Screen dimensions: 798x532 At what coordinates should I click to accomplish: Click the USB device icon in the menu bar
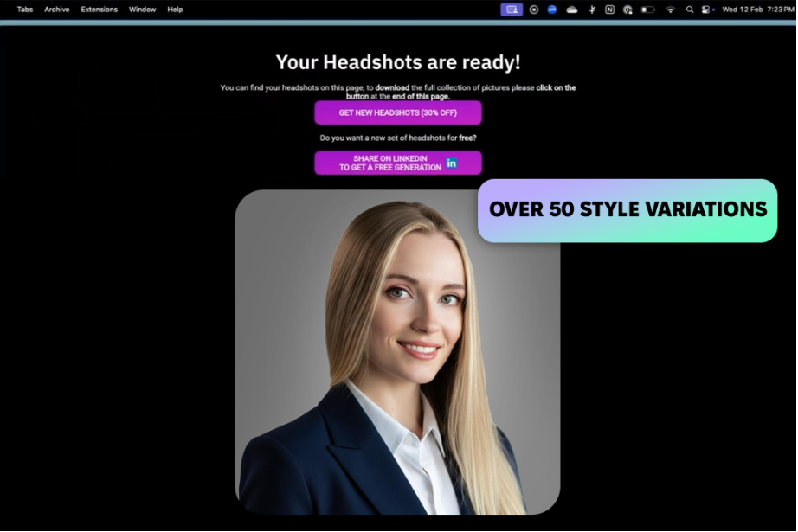[592, 9]
